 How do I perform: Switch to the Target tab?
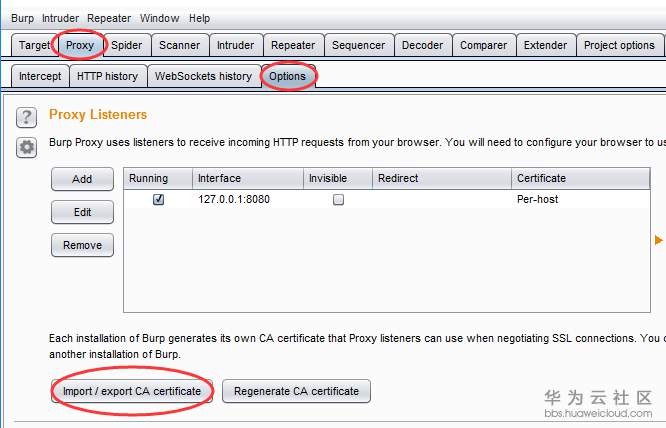(34, 45)
